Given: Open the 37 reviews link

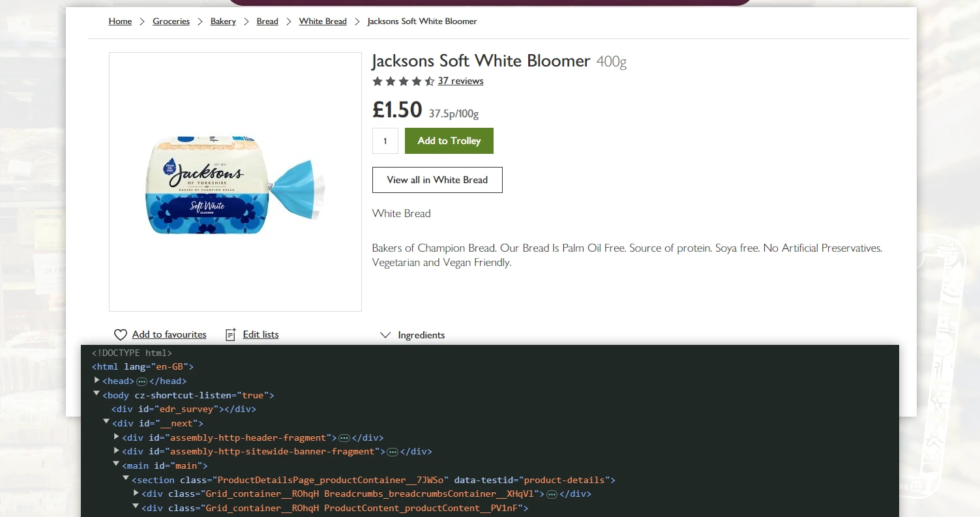Looking at the screenshot, I should click(460, 81).
